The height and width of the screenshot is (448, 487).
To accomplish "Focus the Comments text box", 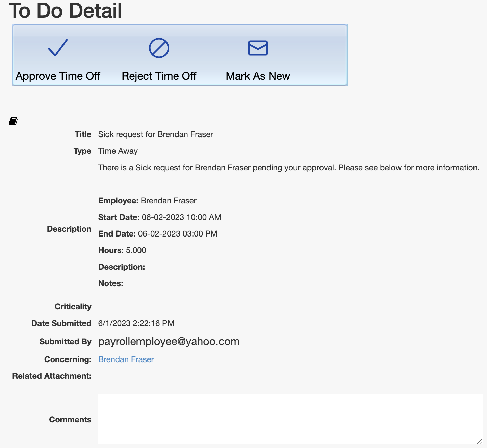I will [290, 419].
